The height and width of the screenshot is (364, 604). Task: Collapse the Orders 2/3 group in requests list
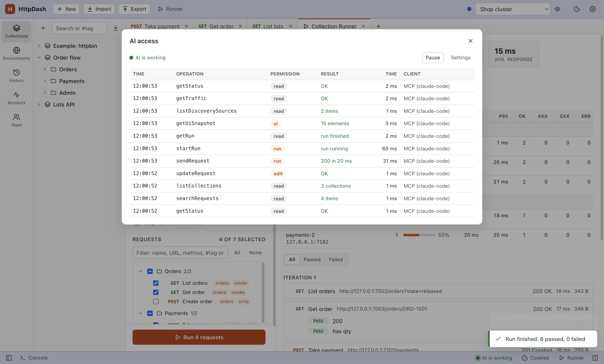point(141,271)
